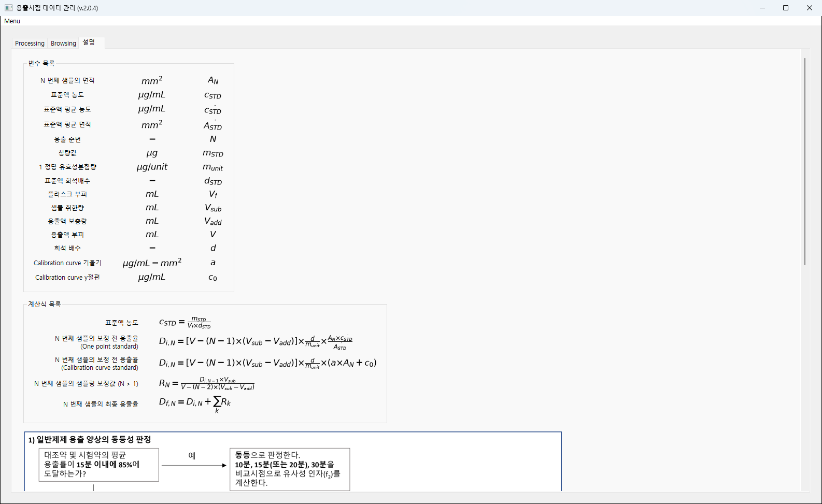Image resolution: width=822 pixels, height=504 pixels.
Task: Click the '칭량값' variable label
Action: (67, 153)
